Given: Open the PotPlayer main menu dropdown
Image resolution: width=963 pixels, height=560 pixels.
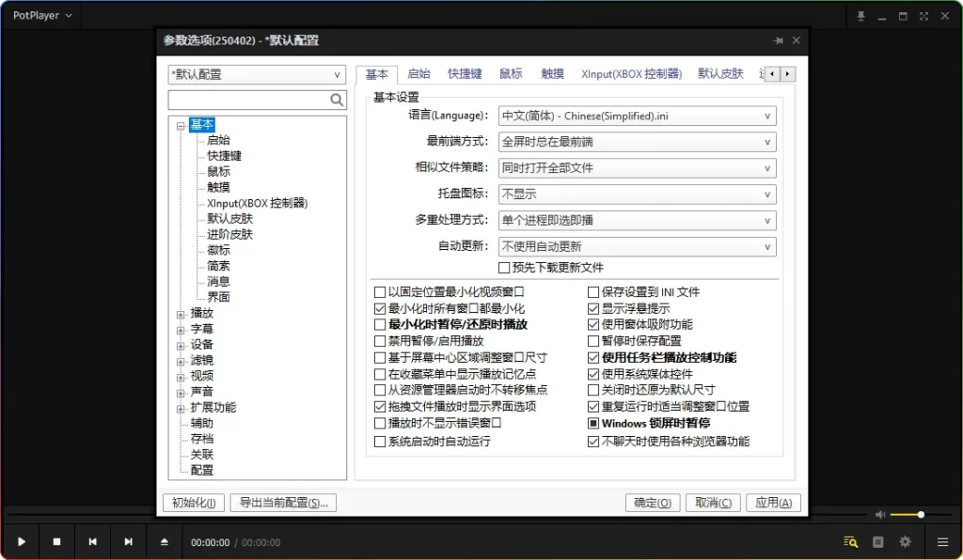Looking at the screenshot, I should click(42, 15).
